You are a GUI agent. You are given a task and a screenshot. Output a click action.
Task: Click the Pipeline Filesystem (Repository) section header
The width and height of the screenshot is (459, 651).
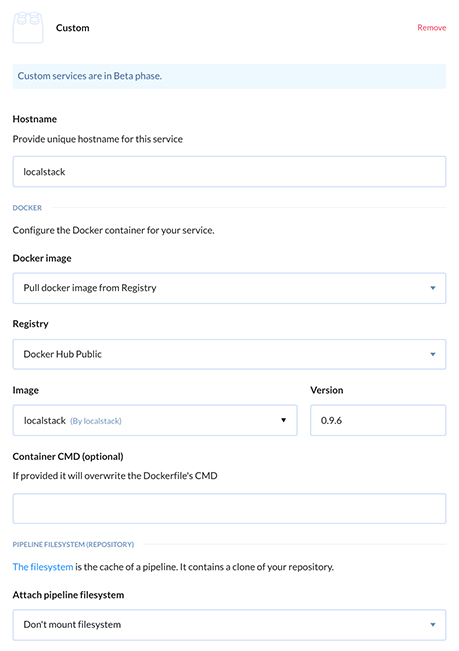pyautogui.click(x=73, y=544)
